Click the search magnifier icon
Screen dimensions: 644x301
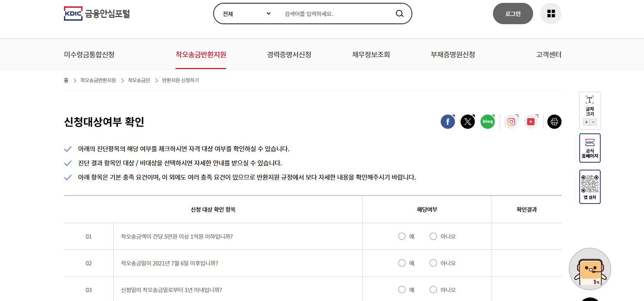coord(399,14)
